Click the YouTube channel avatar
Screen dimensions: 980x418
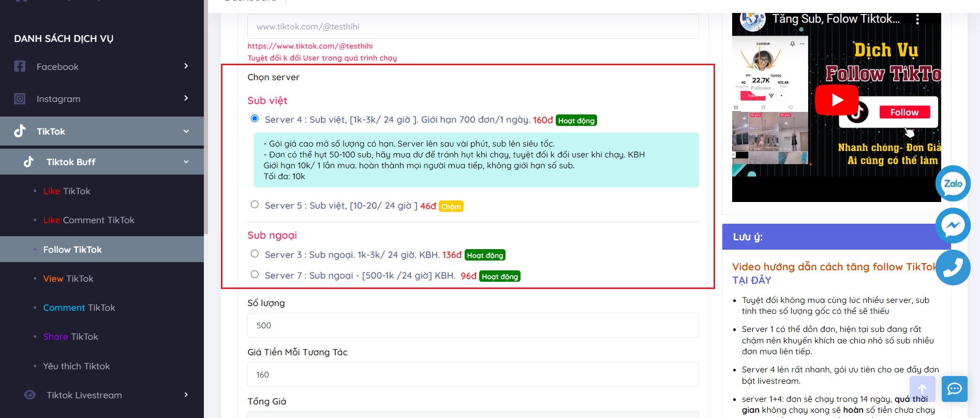[x=753, y=21]
